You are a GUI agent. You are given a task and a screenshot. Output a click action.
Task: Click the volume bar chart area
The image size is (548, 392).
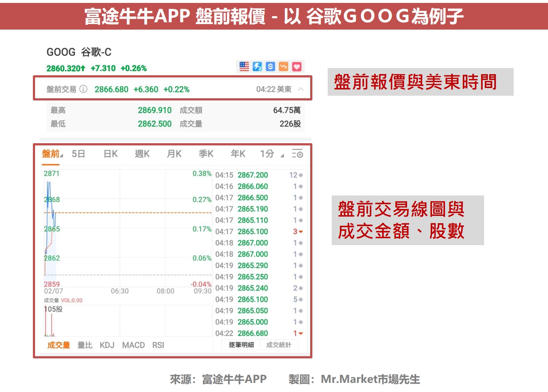pos(128,321)
